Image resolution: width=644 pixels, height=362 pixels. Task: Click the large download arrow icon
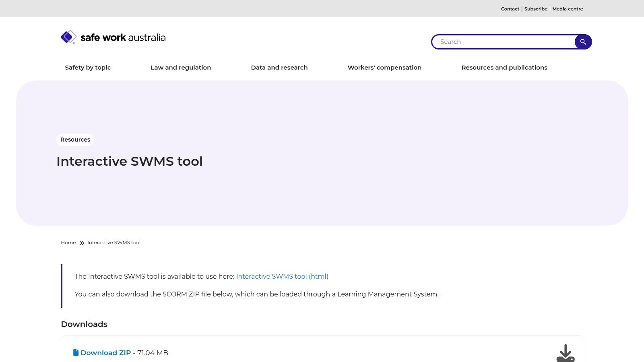(x=566, y=352)
